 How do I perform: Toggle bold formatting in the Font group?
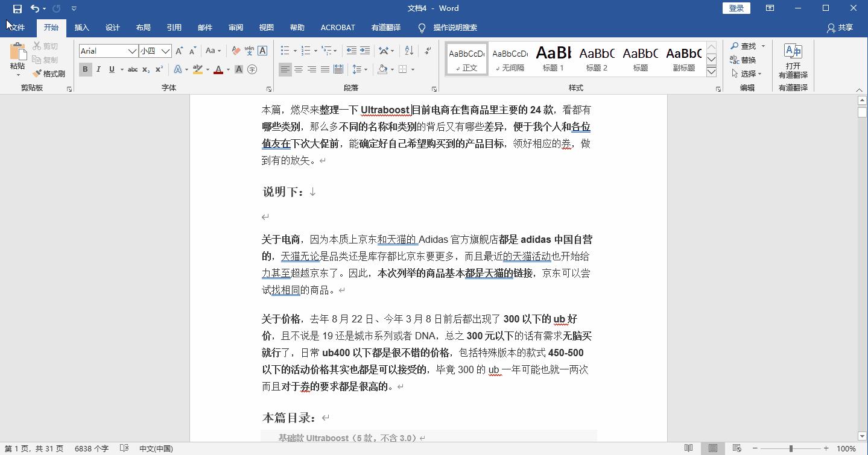pos(85,69)
